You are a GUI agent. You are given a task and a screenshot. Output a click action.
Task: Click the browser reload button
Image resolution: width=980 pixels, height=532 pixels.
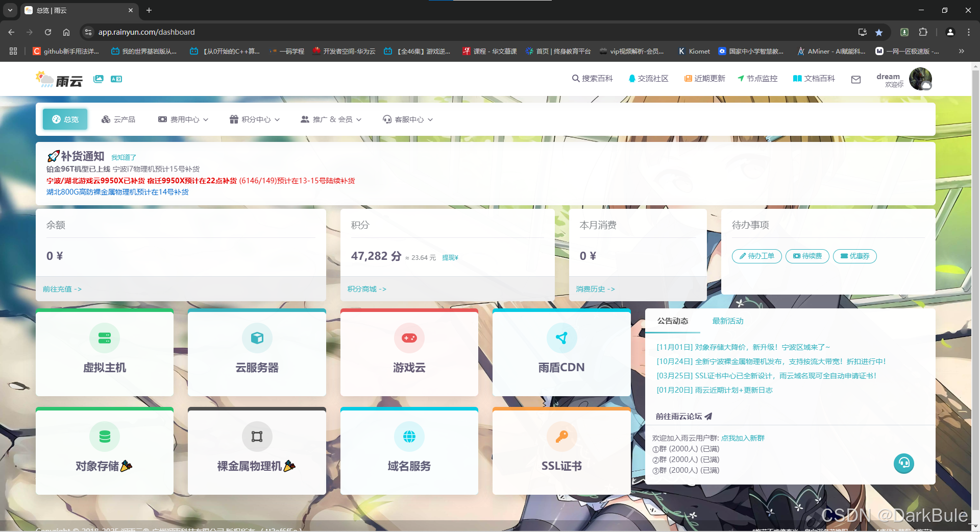click(x=48, y=32)
